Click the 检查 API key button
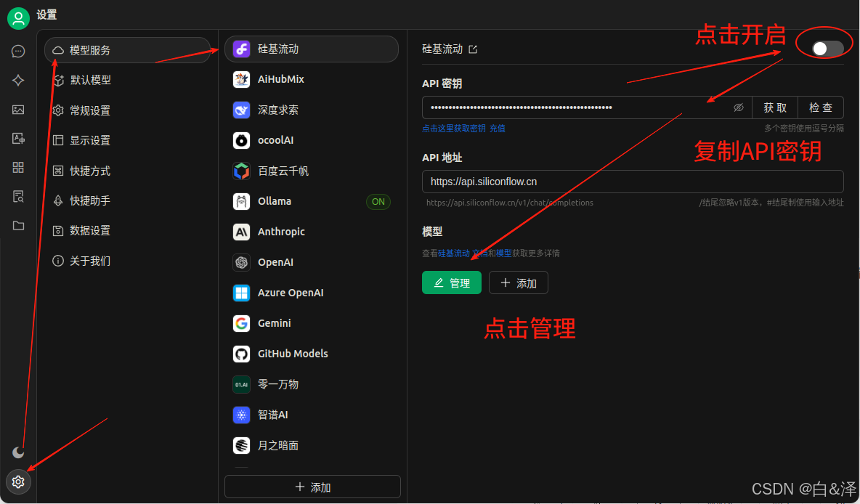Viewport: 860px width, 504px height. click(x=821, y=107)
